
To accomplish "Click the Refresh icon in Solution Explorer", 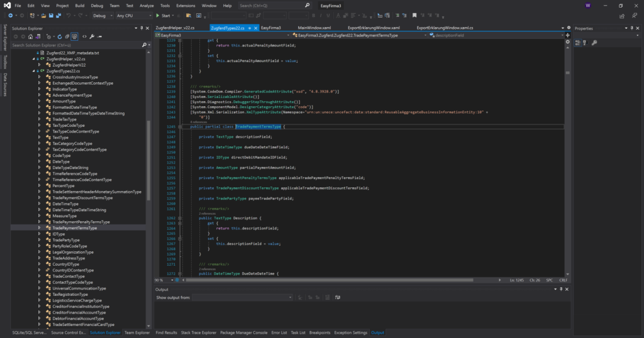I will pos(60,36).
